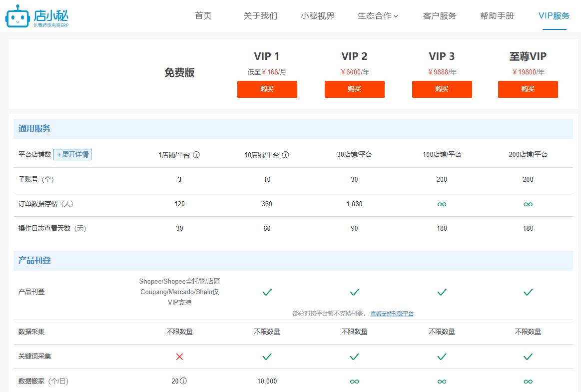Click the 购买 button under 至尊VIP

tap(528, 89)
